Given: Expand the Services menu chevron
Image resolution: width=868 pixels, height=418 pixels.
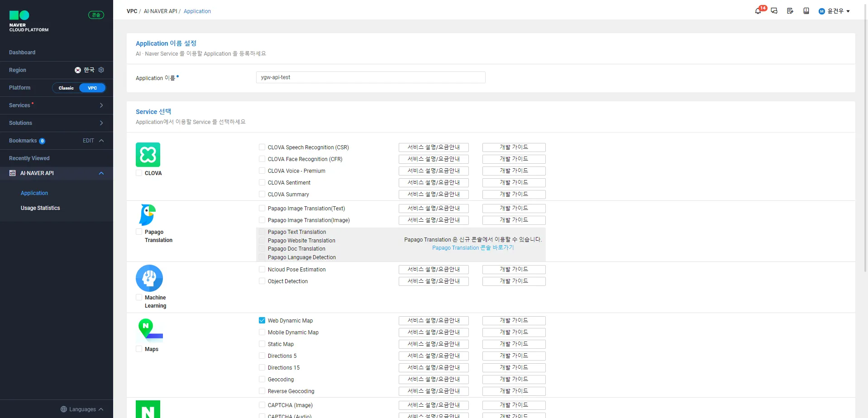Looking at the screenshot, I should pos(101,105).
